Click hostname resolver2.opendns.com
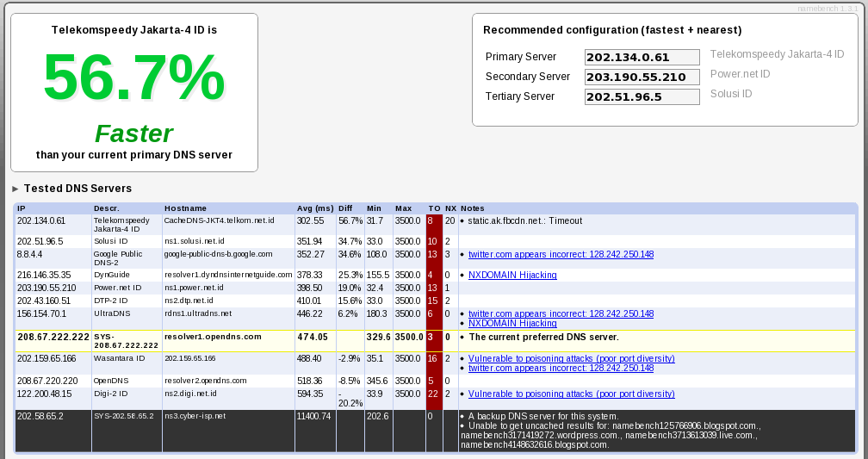868x459 pixels. pyautogui.click(x=205, y=381)
